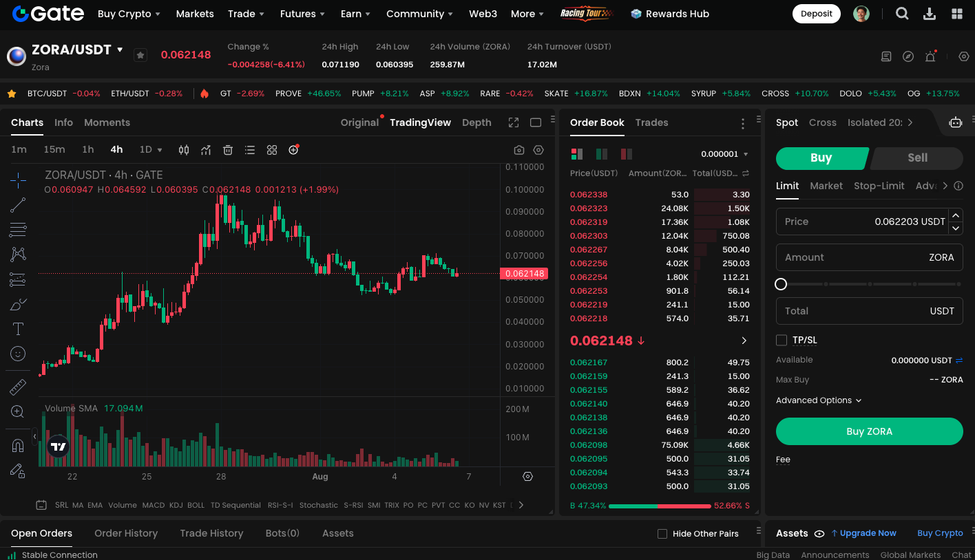This screenshot has width=975, height=560.
Task: Click the Total USDT input field
Action: [x=869, y=311]
